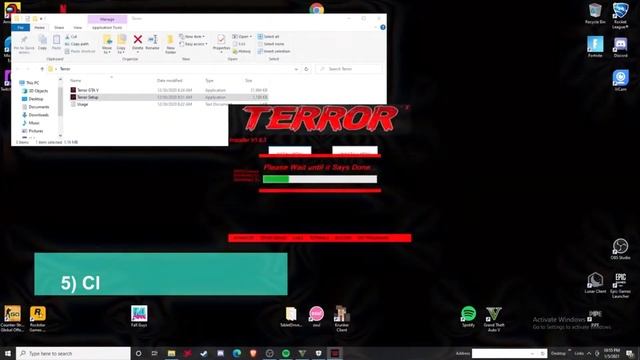Image resolution: width=640 pixels, height=360 pixels.
Task: Open the Copy to dropdown
Action: [x=121, y=44]
